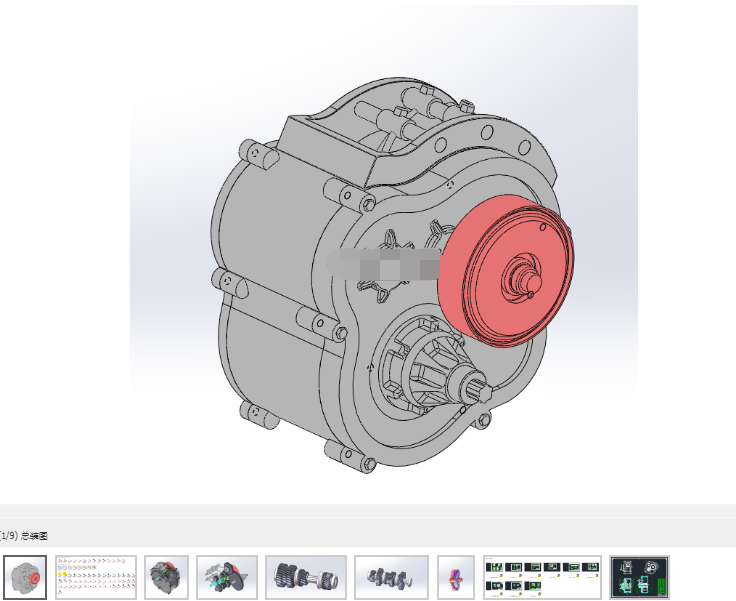Select the fifth thumbnail showing gear shaft
This screenshot has height=601, width=736.
[x=306, y=578]
